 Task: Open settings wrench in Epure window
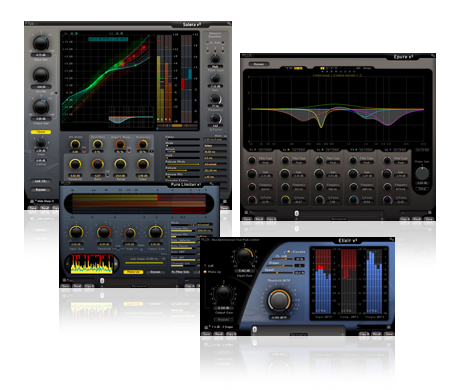pos(433,55)
